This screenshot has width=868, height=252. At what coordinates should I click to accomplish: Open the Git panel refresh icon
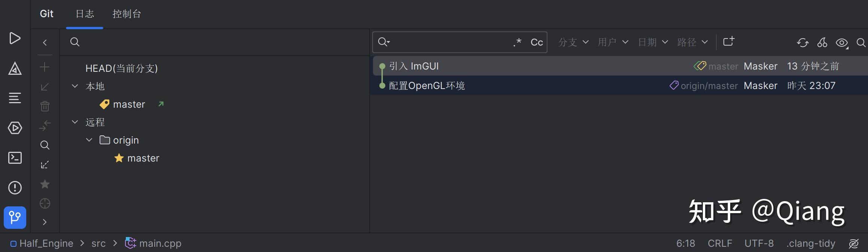click(x=802, y=43)
